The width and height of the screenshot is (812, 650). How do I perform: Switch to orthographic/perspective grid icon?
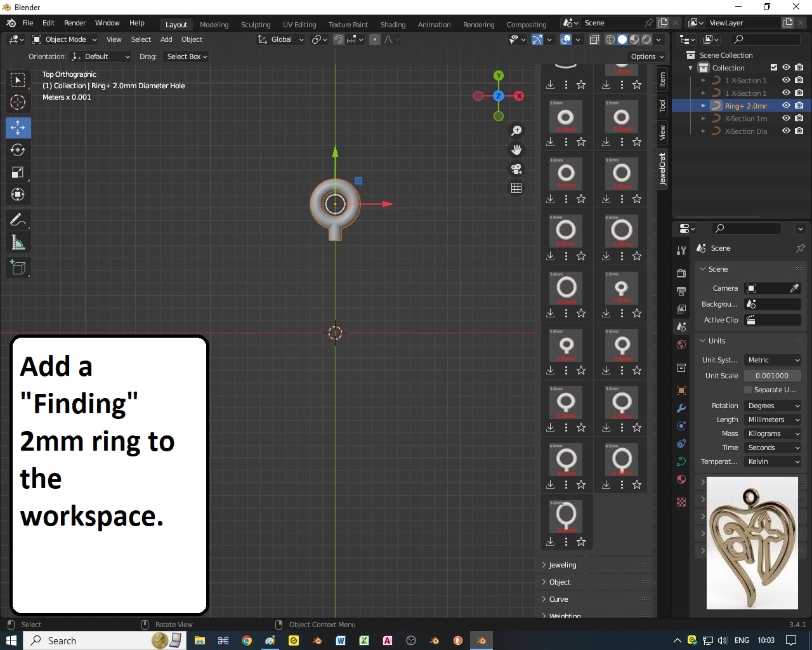[516, 188]
